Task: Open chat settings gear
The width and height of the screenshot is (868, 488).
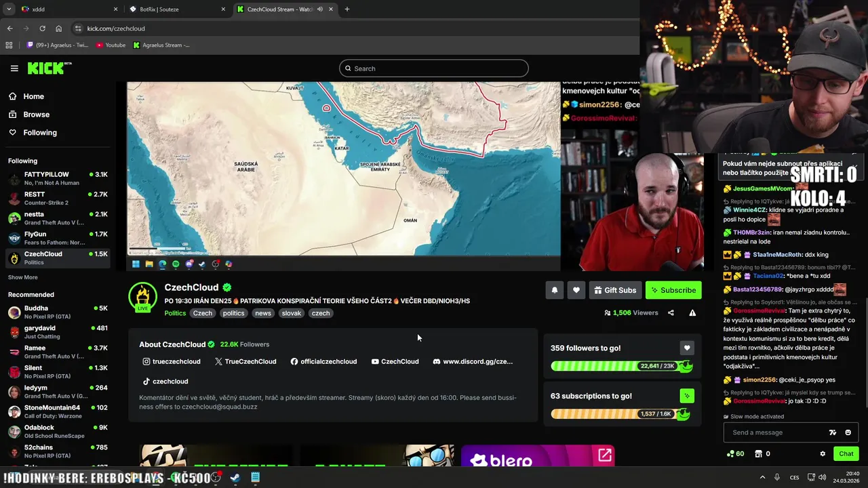Action: click(823, 454)
